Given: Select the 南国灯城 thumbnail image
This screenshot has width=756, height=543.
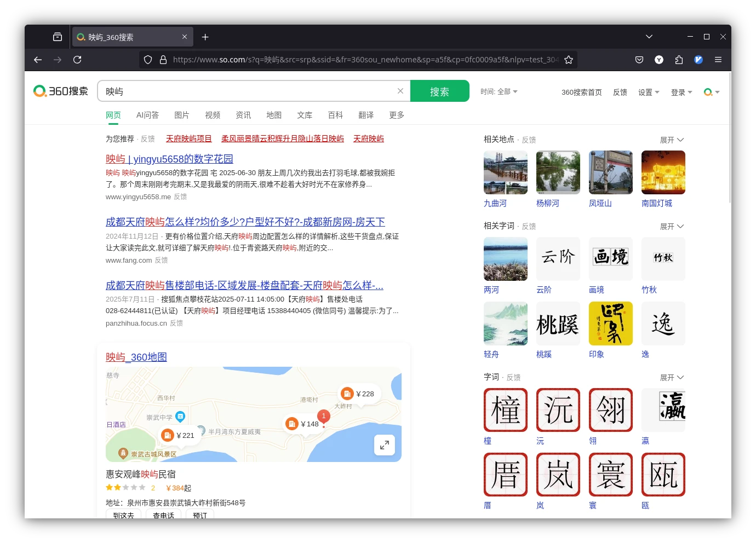Looking at the screenshot, I should tap(663, 172).
